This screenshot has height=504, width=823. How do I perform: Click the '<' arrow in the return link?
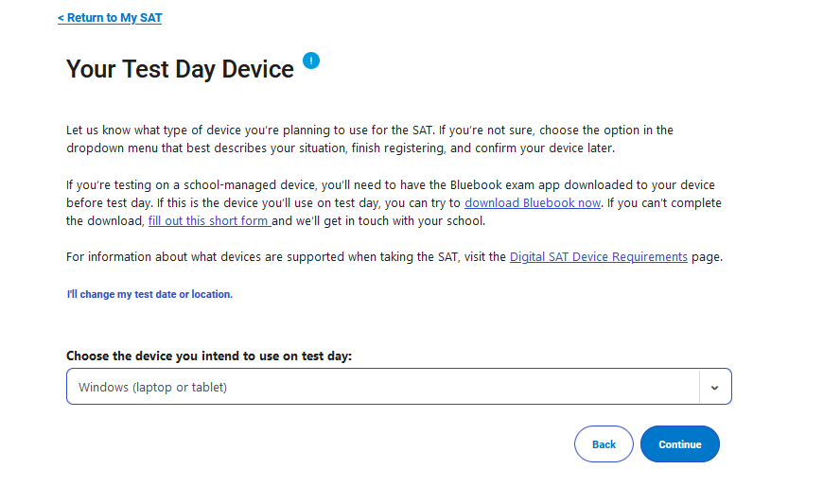[61, 18]
